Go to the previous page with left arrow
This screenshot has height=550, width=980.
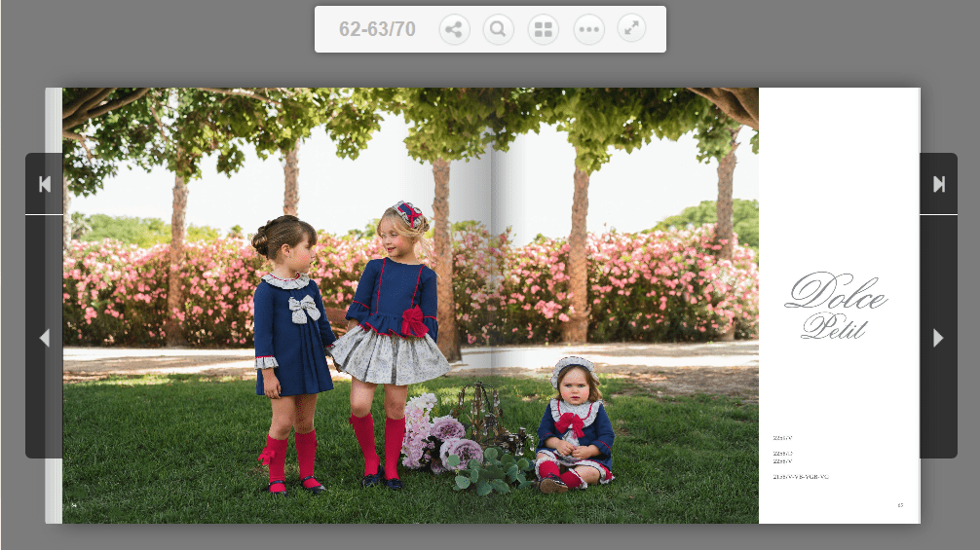(x=44, y=338)
